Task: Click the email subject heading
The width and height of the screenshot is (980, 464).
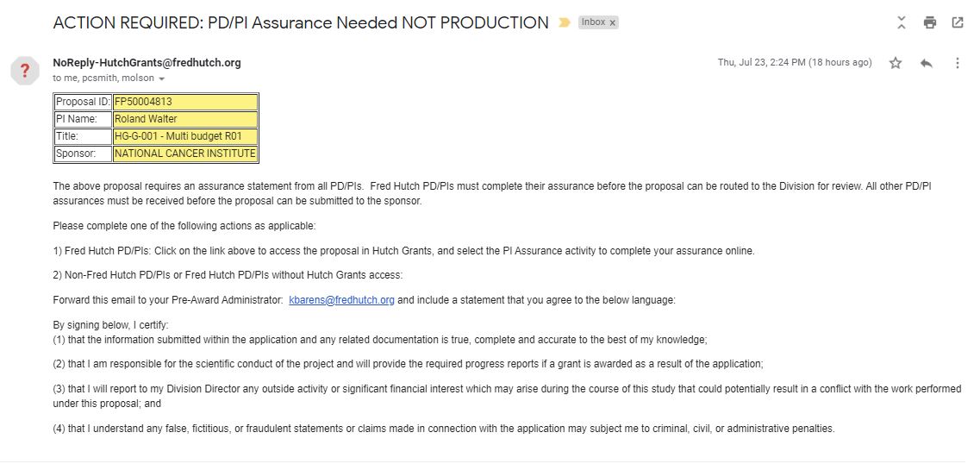Action: (x=301, y=23)
